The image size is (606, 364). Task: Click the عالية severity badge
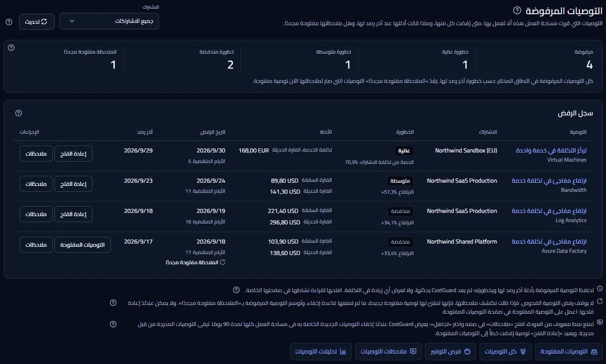point(404,151)
